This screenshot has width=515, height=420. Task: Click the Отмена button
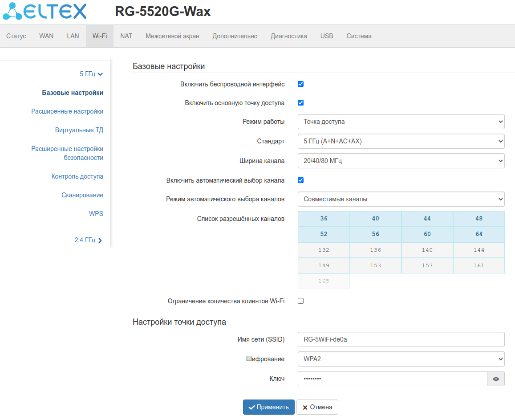pos(317,407)
